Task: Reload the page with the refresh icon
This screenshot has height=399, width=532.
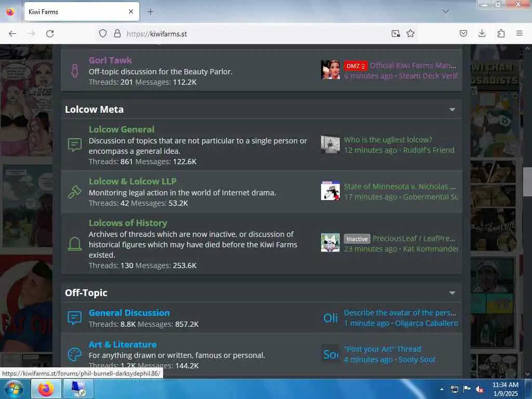Action: (50, 34)
